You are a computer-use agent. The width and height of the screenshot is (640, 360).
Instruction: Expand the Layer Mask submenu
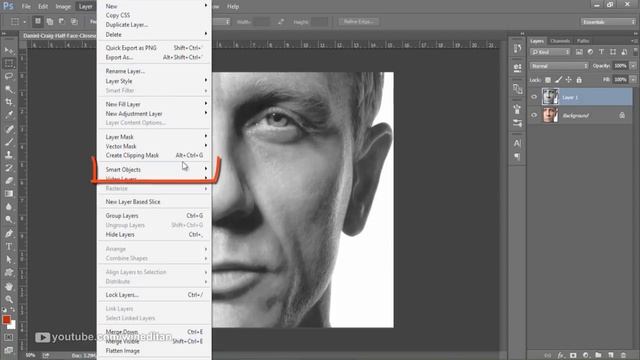click(x=155, y=137)
